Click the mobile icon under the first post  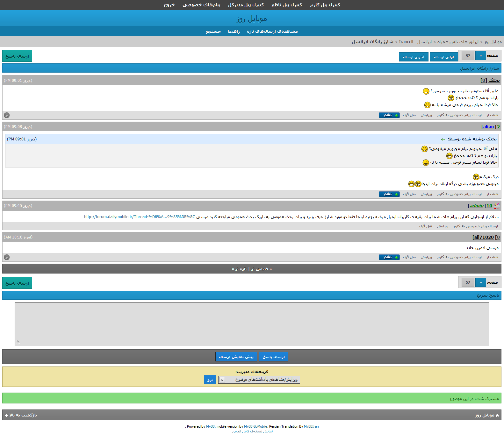(7, 115)
